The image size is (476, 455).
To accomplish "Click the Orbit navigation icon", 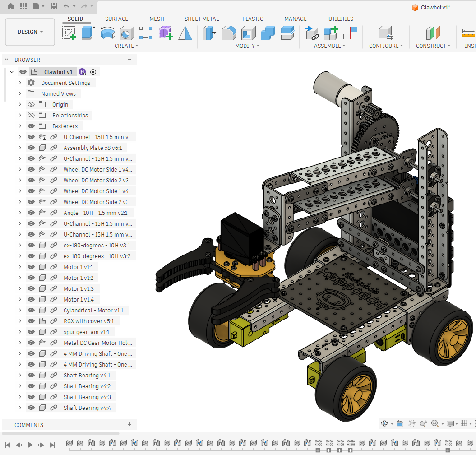I will [x=384, y=423].
